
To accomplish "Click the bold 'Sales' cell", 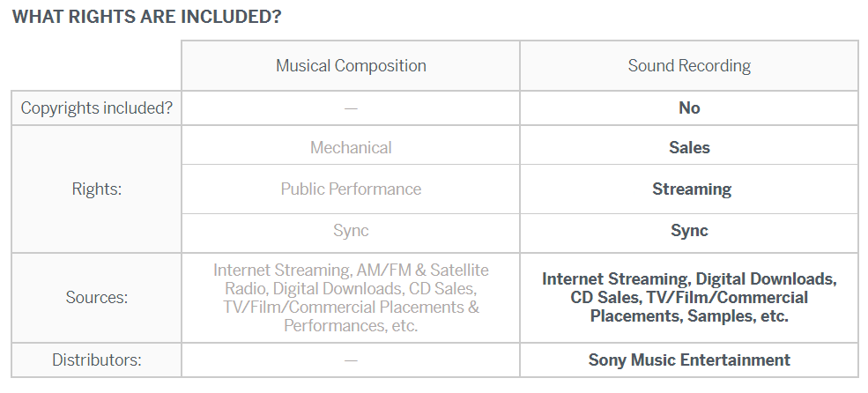I will [x=689, y=147].
